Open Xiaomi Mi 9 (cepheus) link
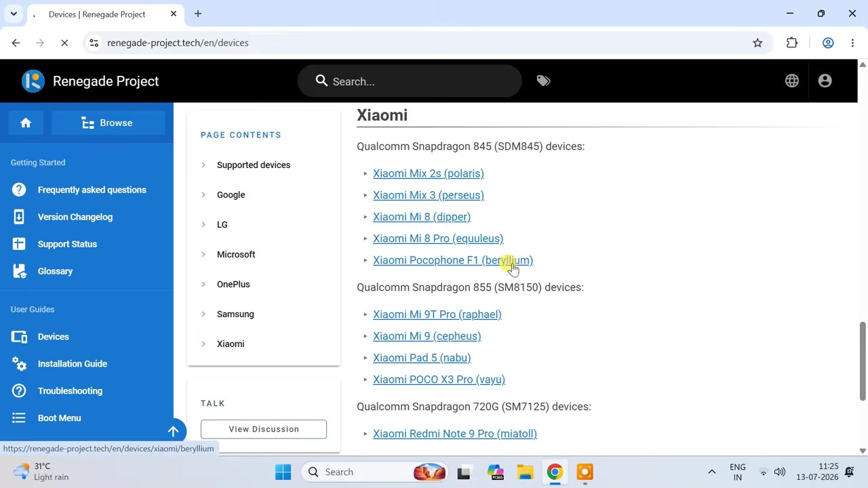This screenshot has height=488, width=868. click(x=427, y=336)
